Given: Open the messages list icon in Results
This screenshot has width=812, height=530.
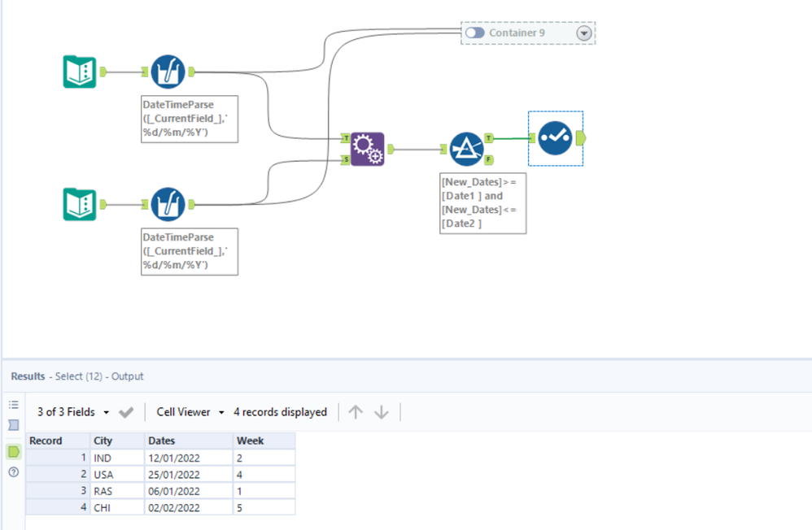Looking at the screenshot, I should 14,405.
